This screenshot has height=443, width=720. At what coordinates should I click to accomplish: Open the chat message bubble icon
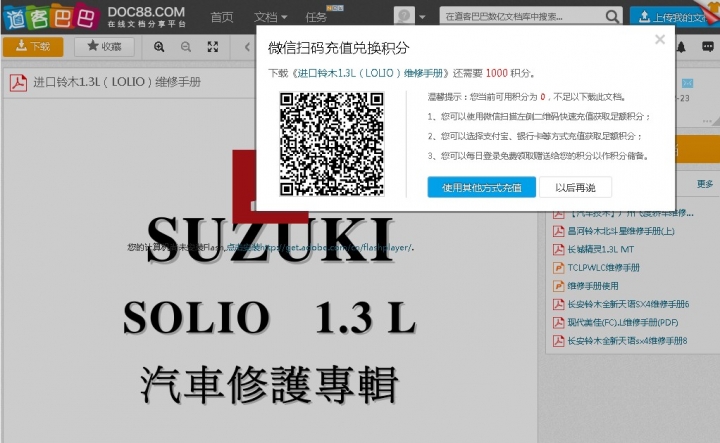[708, 47]
